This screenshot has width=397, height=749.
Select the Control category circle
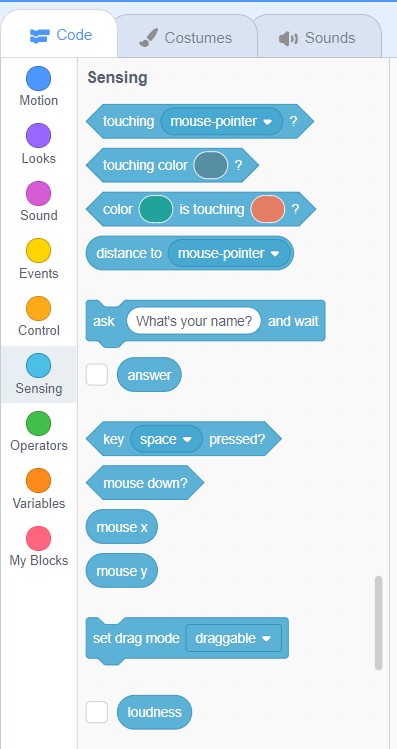coord(38,308)
